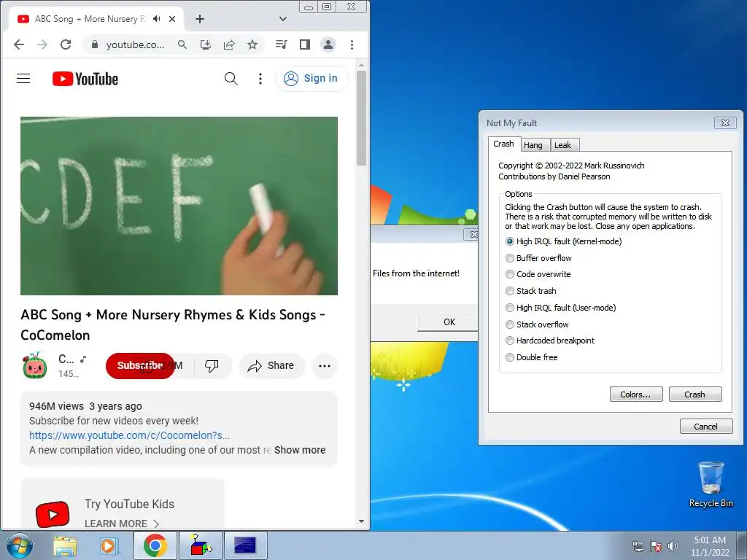Open the YouTube settings three-dot menu

260,79
